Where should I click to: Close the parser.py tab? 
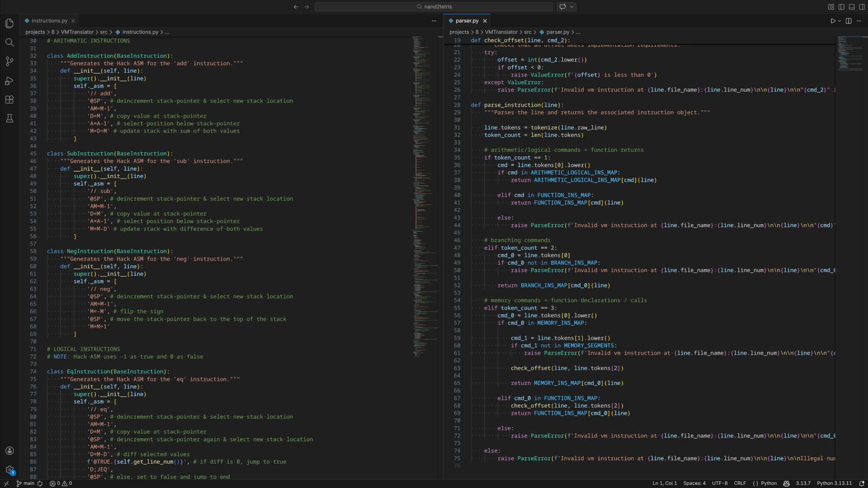coord(485,21)
